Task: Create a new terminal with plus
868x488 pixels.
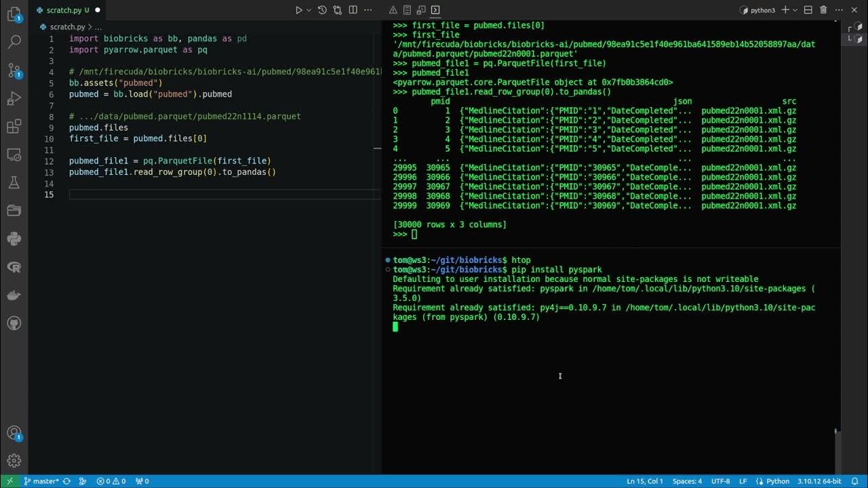Action: click(785, 10)
